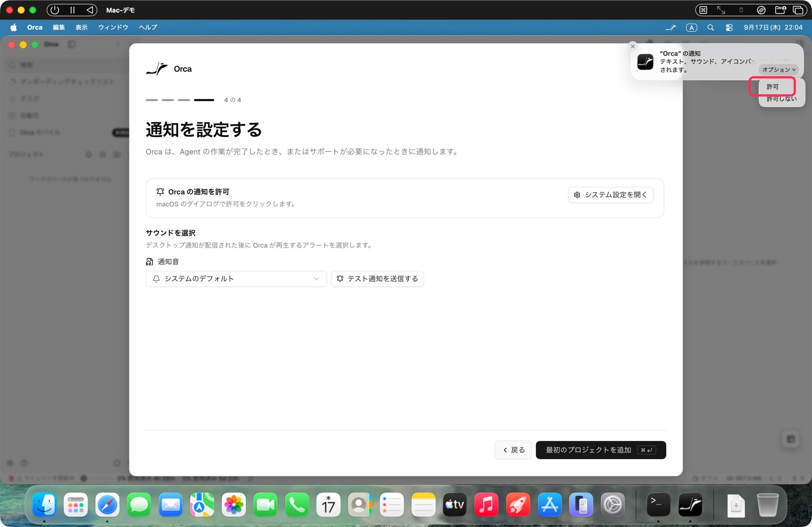Open Calendar from the Dock

[328, 504]
